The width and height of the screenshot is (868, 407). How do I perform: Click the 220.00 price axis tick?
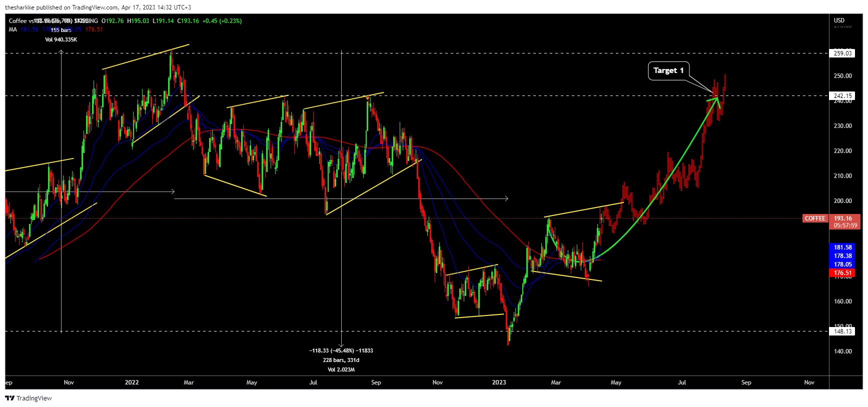pos(842,151)
